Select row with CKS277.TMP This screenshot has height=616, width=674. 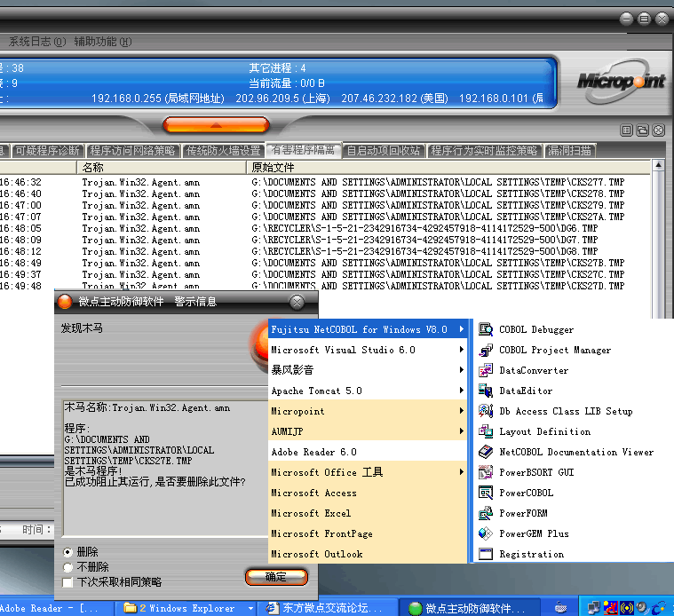[x=325, y=182]
